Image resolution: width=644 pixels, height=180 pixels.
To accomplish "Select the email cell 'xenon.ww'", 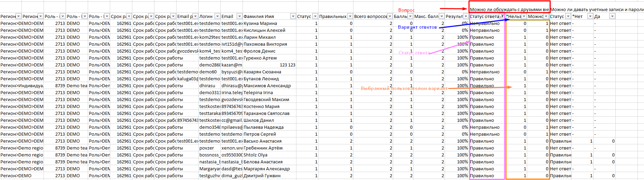I will pos(232,148).
